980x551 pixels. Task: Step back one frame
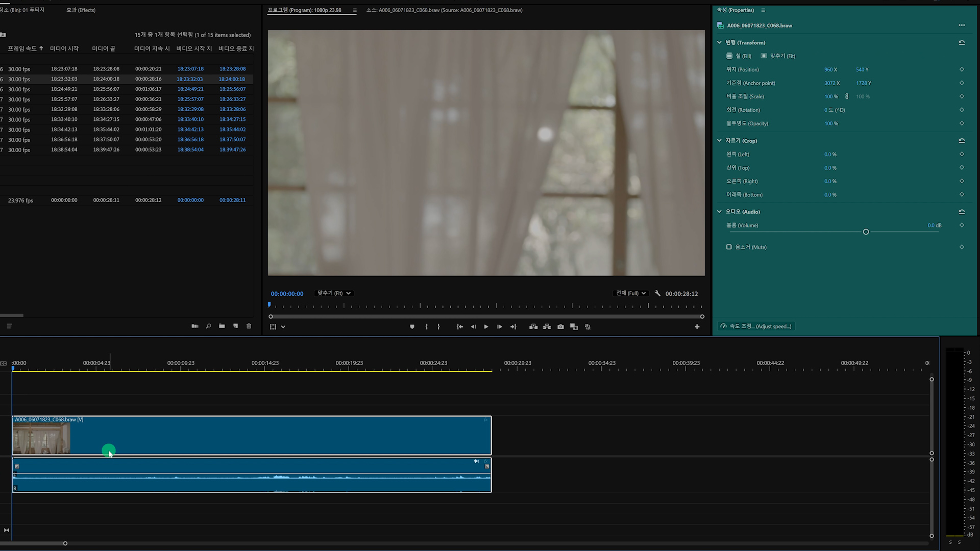click(473, 327)
